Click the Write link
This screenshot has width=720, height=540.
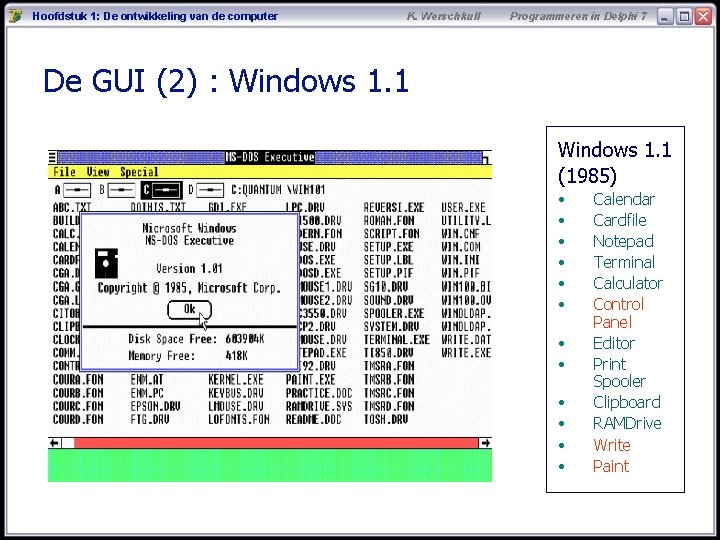(x=612, y=445)
